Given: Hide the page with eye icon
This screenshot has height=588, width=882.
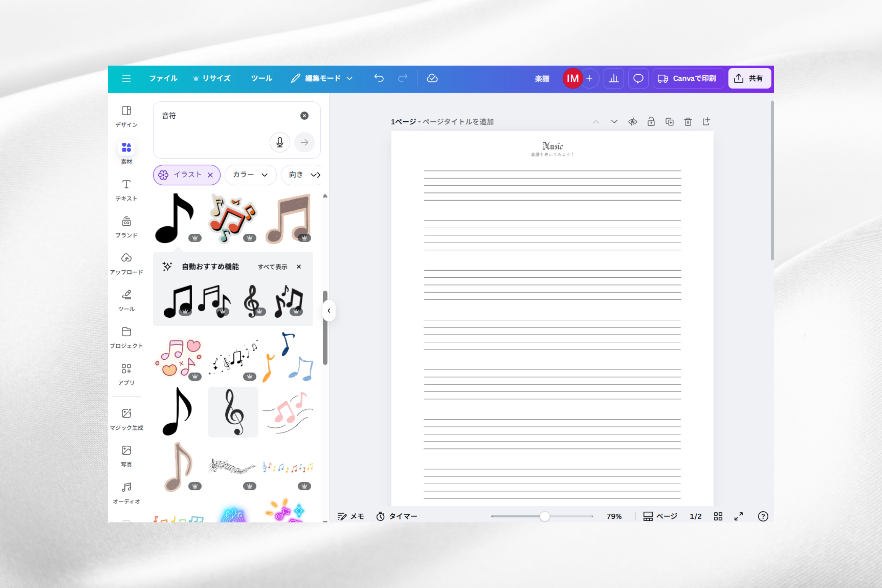Looking at the screenshot, I should [633, 122].
